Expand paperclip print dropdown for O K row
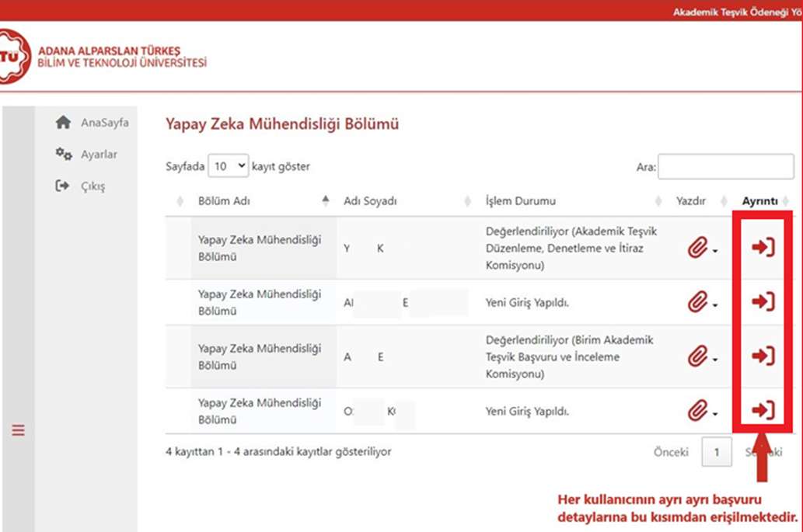 coord(703,411)
